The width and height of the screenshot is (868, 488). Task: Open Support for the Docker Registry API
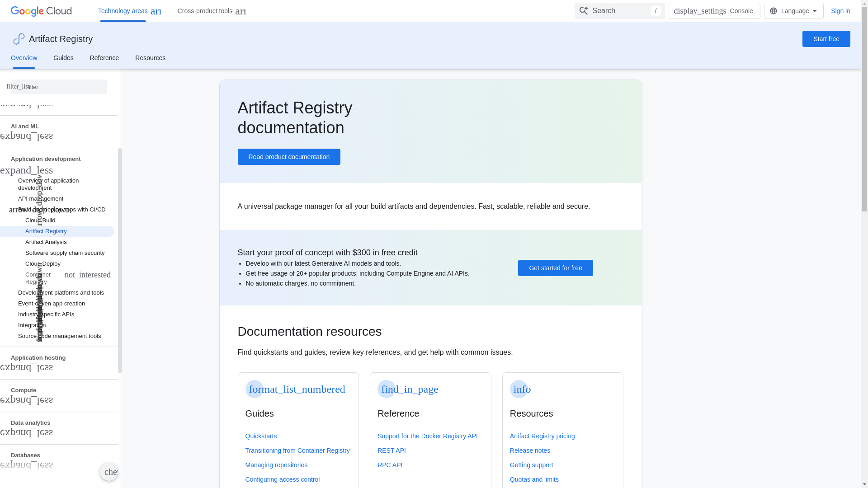point(428,436)
